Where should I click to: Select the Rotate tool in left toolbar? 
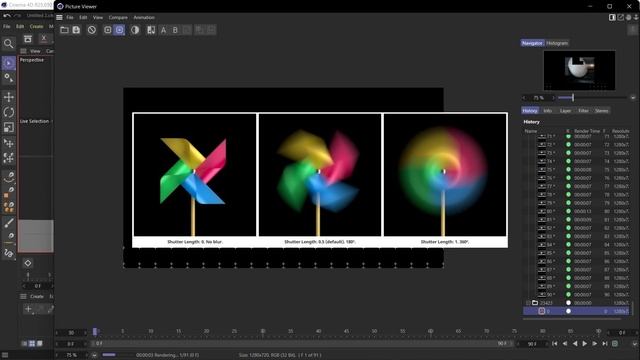(9, 112)
